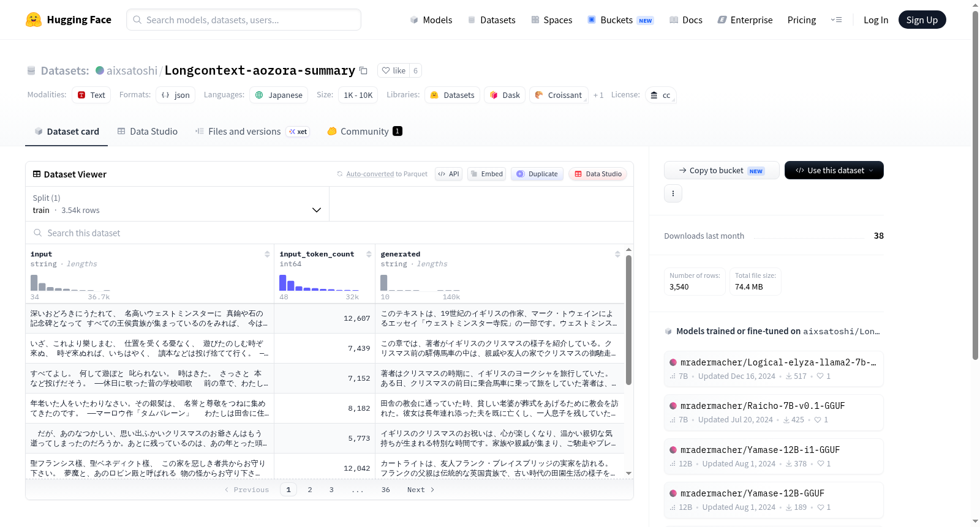This screenshot has height=527, width=980.
Task: Click the aixsatoshi user avatar
Action: [x=100, y=70]
